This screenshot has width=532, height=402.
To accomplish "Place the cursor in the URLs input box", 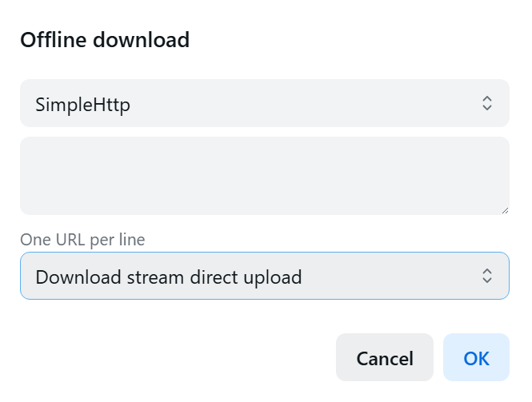I will tap(264, 176).
